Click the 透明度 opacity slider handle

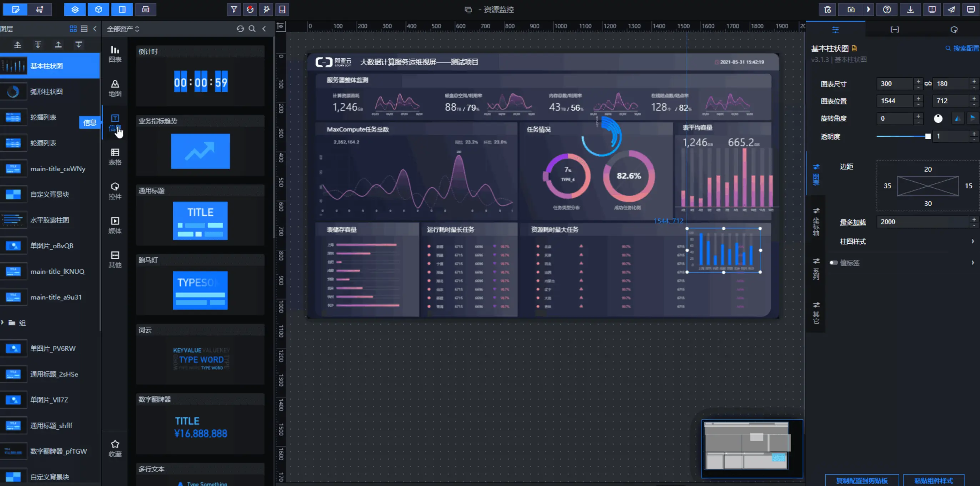(x=928, y=136)
